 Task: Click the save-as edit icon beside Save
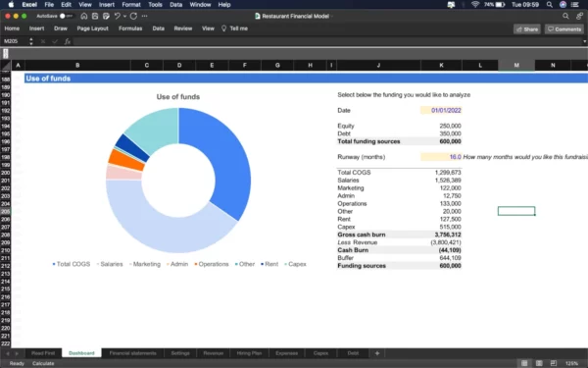(106, 16)
